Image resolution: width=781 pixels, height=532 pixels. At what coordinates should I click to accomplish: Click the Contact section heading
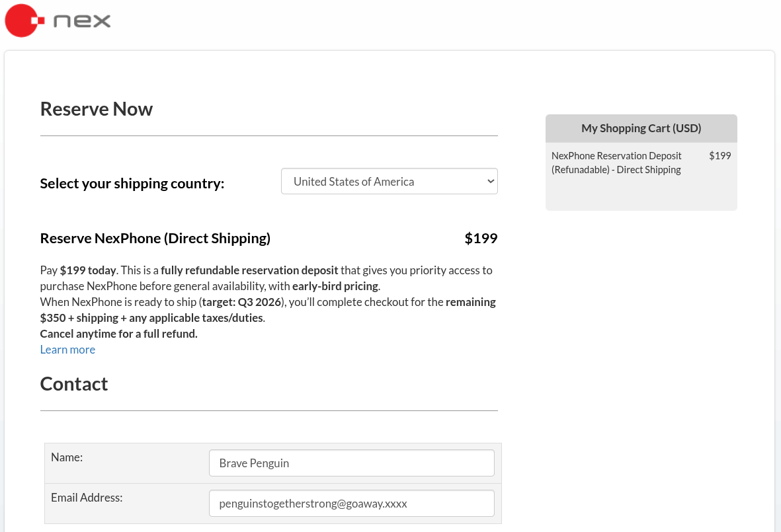(73, 383)
